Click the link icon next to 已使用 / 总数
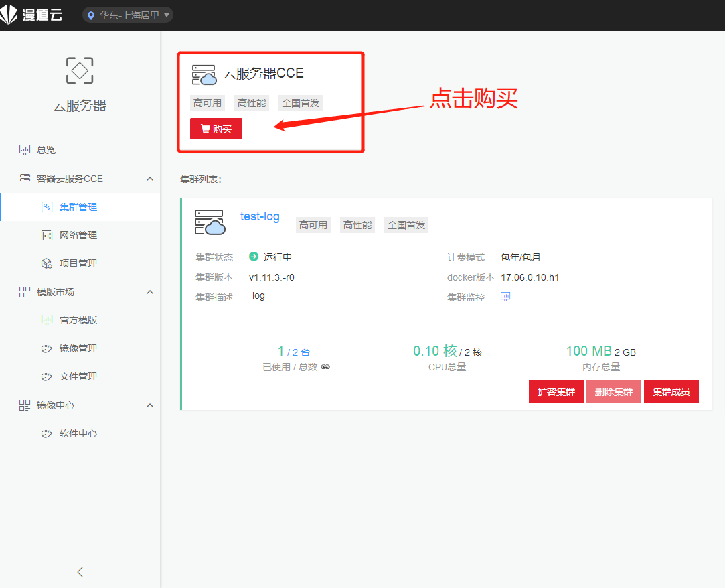The image size is (725, 588). click(x=325, y=367)
